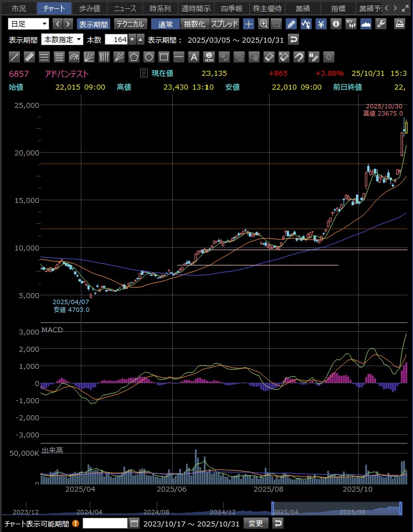Print the chart using printer icon
Viewport: 413px width, 532px height.
pos(399,24)
